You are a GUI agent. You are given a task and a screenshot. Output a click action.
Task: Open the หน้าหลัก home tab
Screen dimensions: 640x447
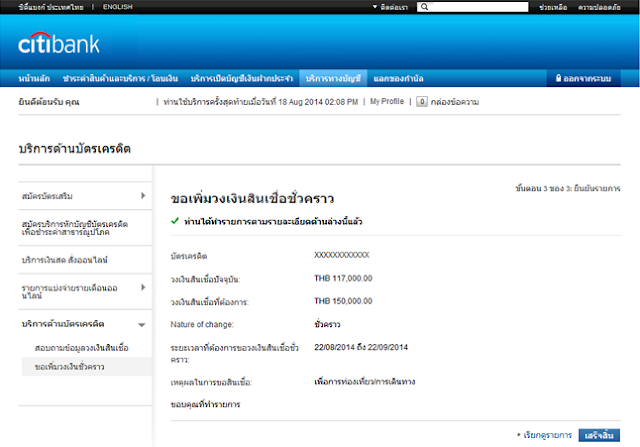point(34,78)
